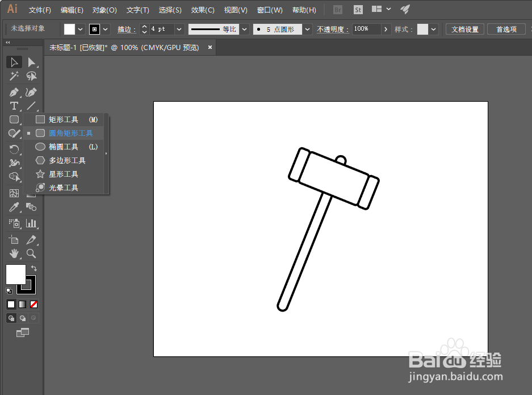Select the Column Graph tool

(x=32, y=223)
